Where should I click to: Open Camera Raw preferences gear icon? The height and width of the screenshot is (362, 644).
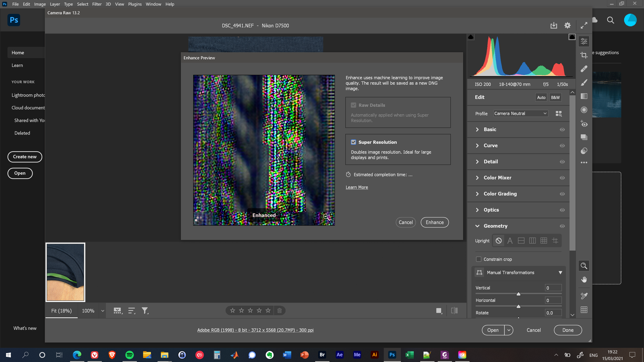click(x=568, y=26)
